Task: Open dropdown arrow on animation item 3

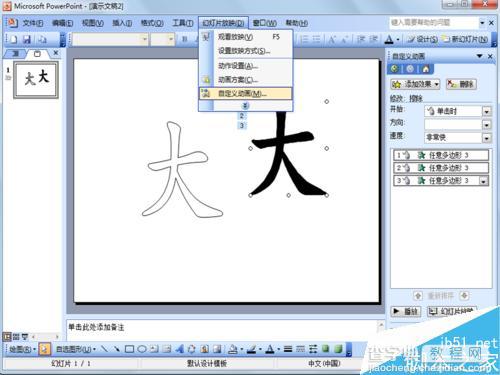Action: click(x=483, y=181)
